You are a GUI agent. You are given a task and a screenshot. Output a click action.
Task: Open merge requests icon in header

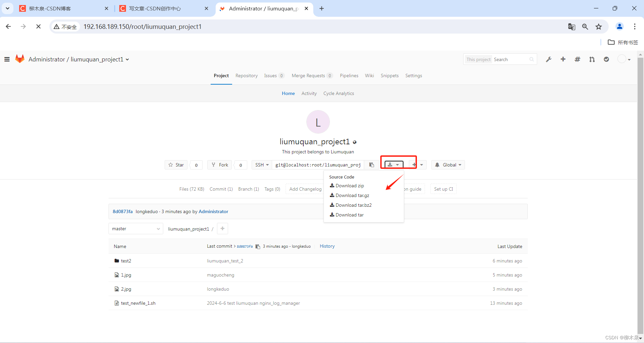click(x=592, y=59)
